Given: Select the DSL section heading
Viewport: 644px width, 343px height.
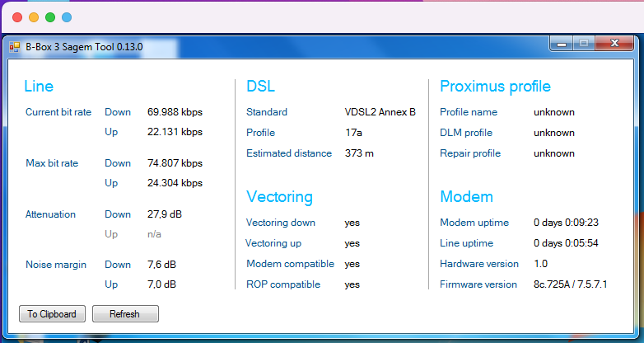Looking at the screenshot, I should tap(260, 86).
